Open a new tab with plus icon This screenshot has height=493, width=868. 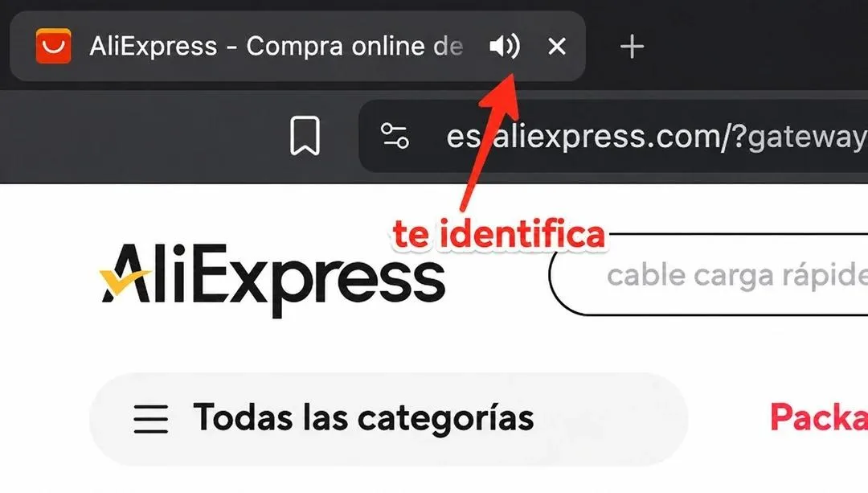632,47
